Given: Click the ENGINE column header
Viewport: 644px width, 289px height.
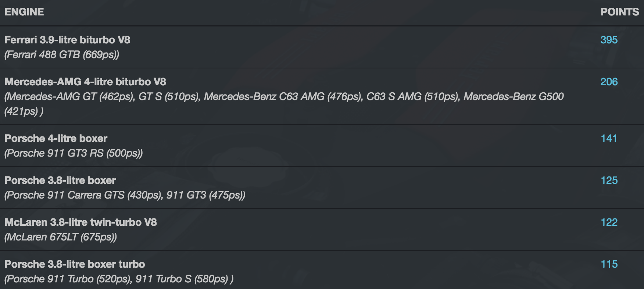Looking at the screenshot, I should click(24, 12).
